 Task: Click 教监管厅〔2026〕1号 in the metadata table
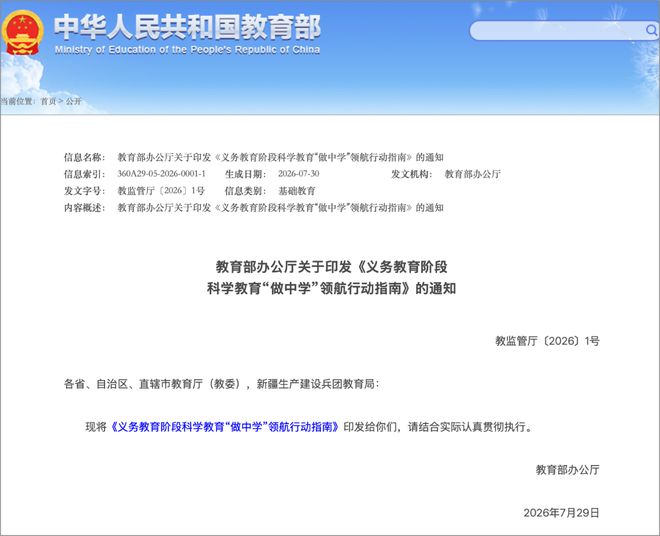point(161,191)
